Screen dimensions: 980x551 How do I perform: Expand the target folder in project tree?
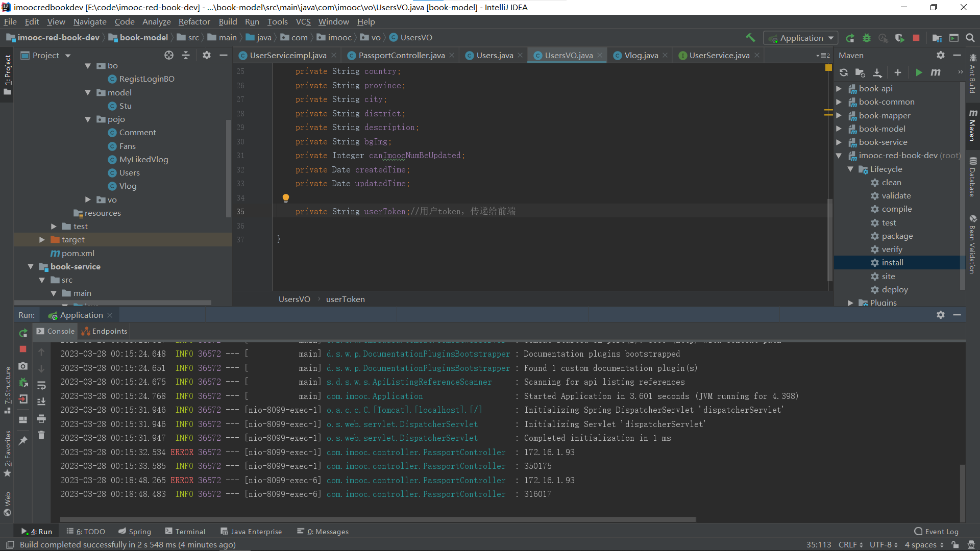pyautogui.click(x=42, y=240)
